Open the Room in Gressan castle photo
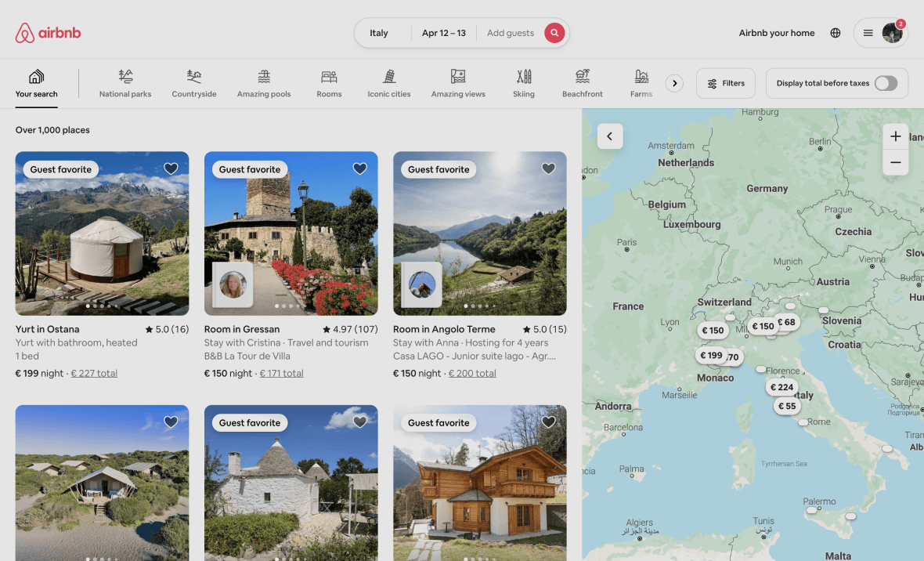 (291, 233)
